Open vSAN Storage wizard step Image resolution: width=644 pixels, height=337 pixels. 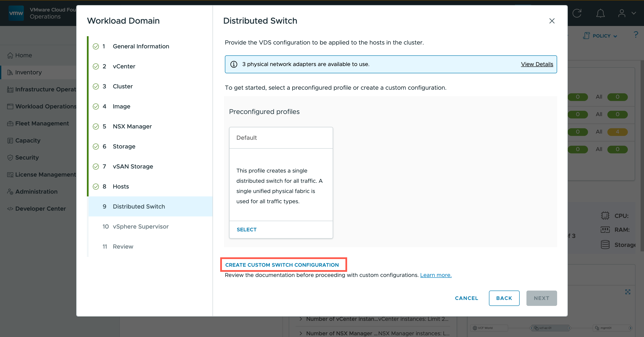coord(133,167)
